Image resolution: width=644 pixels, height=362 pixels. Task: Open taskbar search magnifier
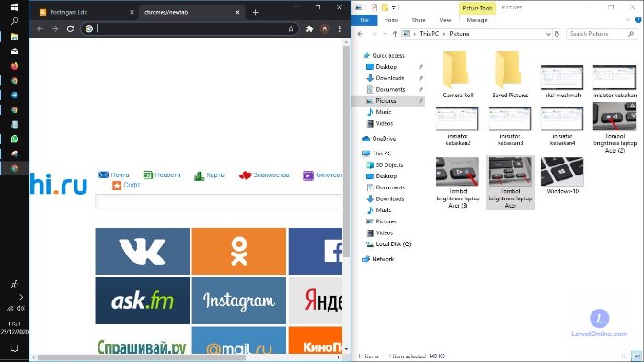(x=15, y=21)
